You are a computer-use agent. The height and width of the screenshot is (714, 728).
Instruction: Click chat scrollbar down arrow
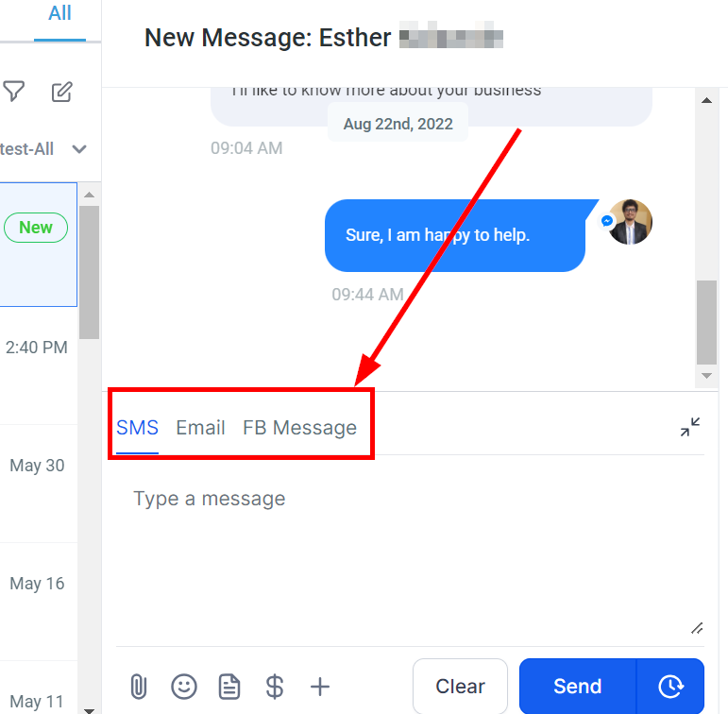(706, 376)
